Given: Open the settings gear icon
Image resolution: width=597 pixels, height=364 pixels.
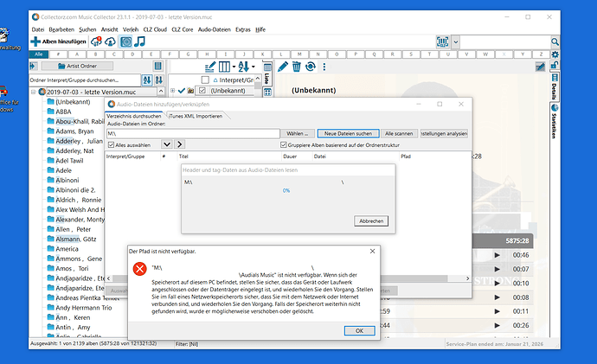Looking at the screenshot, I should point(555,54).
